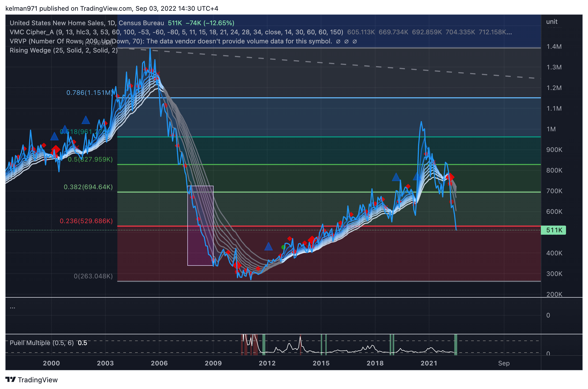Click the blue triangle marker just after 2019
The height and width of the screenshot is (389, 588).
396,177
